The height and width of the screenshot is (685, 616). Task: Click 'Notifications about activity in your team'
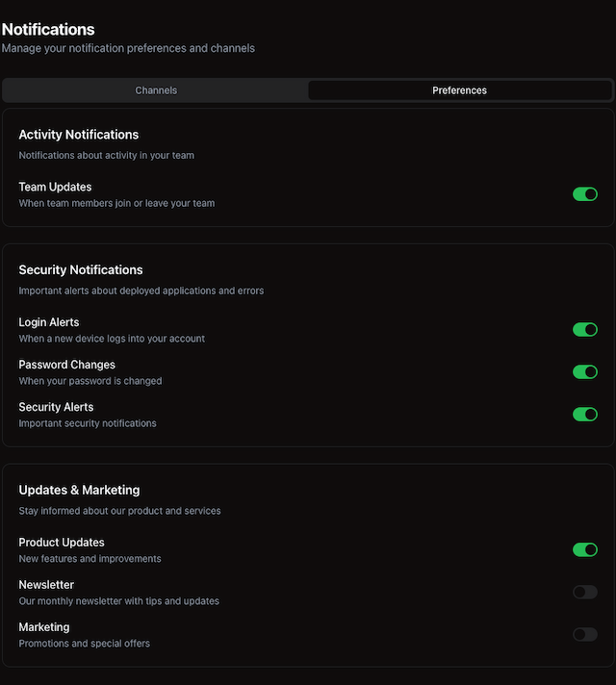tap(106, 156)
